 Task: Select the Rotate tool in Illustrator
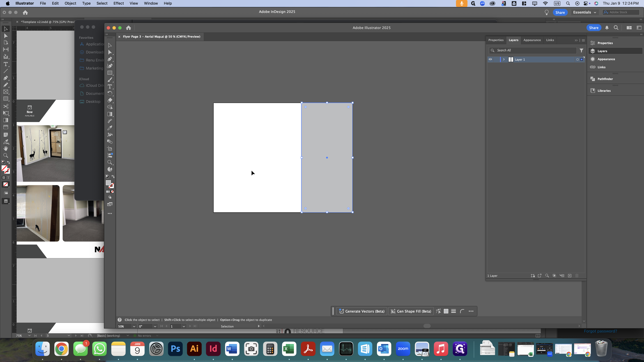coord(110,93)
